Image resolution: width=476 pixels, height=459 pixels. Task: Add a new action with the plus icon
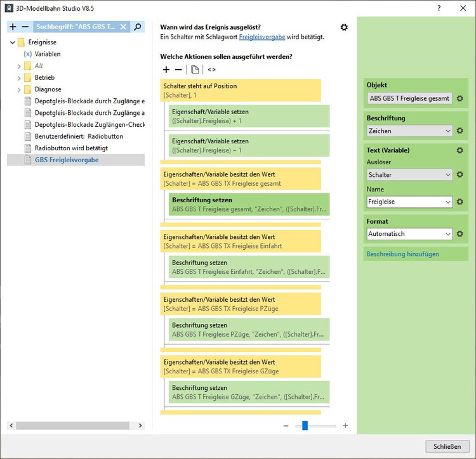click(x=166, y=69)
